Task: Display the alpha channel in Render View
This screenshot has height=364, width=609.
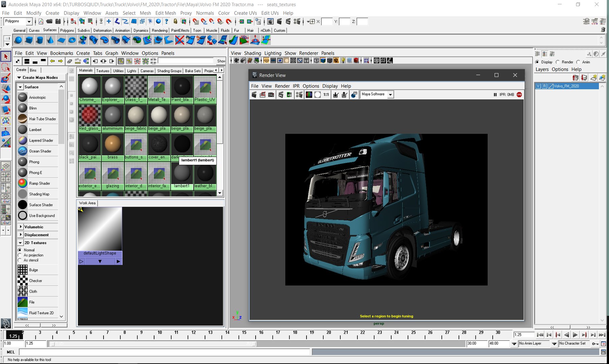Action: coord(317,95)
